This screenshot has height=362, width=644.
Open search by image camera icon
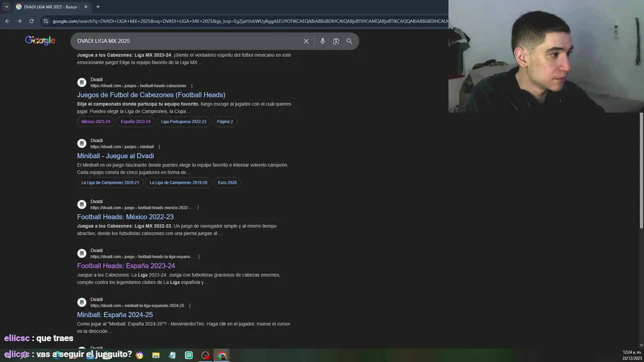click(x=336, y=41)
